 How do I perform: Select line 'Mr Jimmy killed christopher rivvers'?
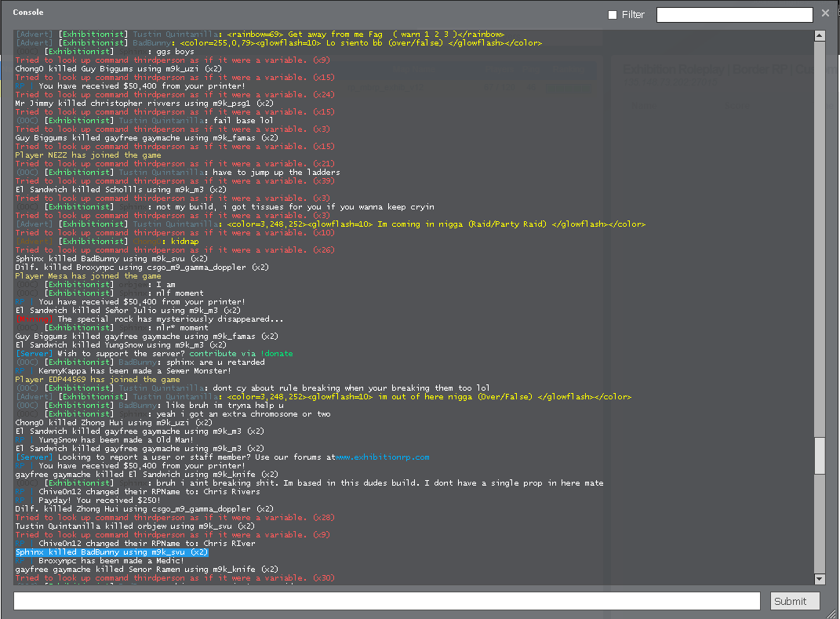(x=144, y=104)
